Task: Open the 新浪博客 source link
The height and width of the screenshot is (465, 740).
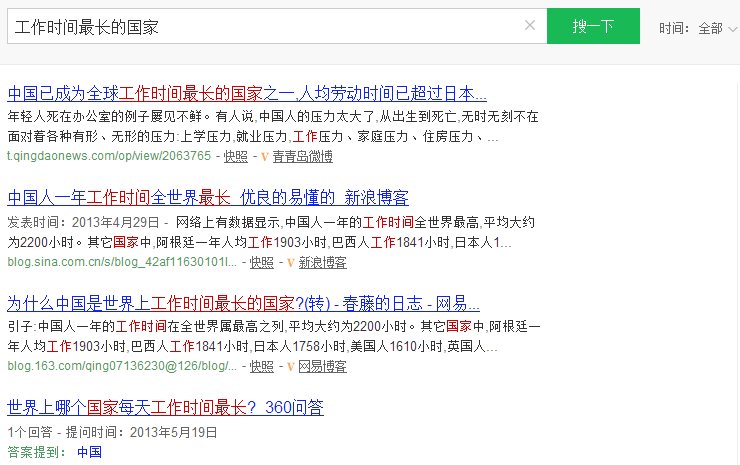Action: coord(323,262)
